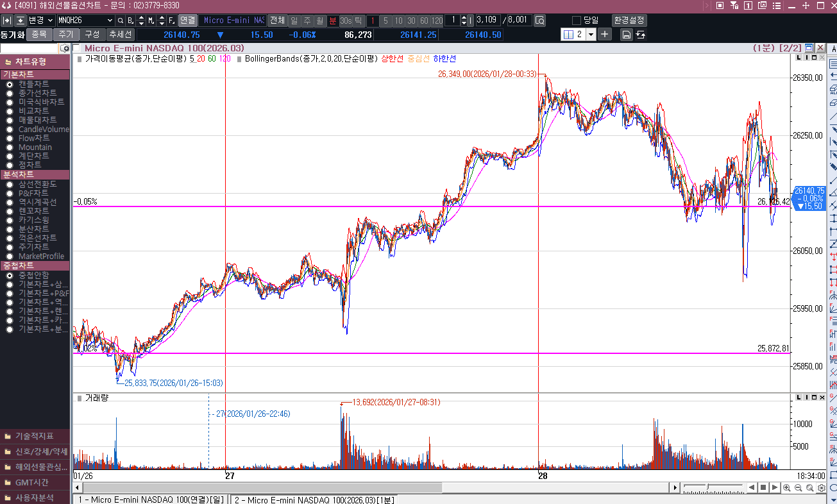Click the chart zoom slider handle
Image resolution: width=837 pixels, height=504 pixels.
[708, 488]
